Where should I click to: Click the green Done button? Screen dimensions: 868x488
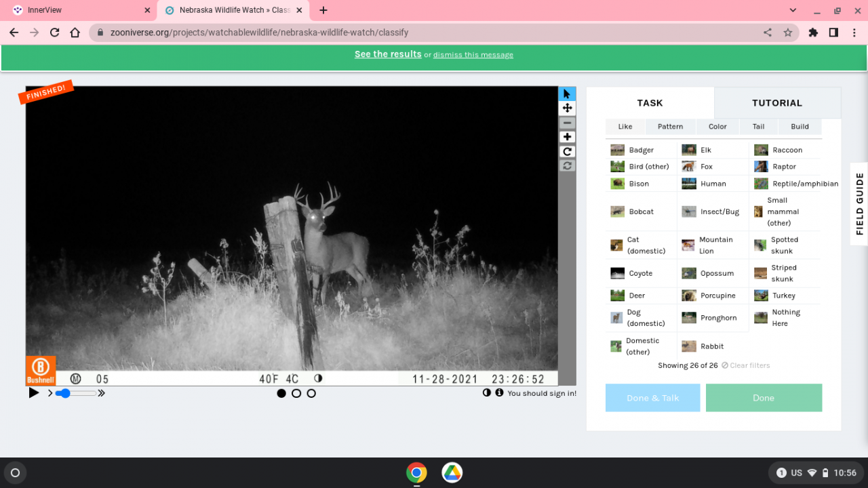click(764, 398)
